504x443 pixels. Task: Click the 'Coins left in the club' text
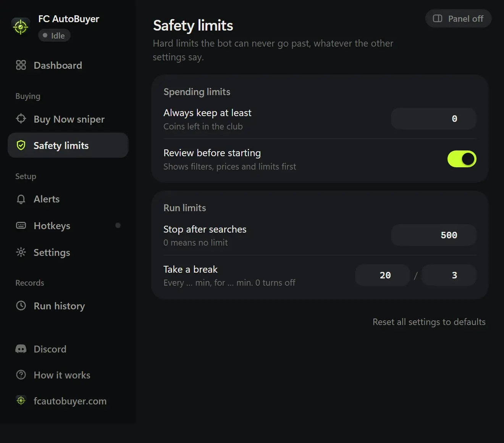203,126
